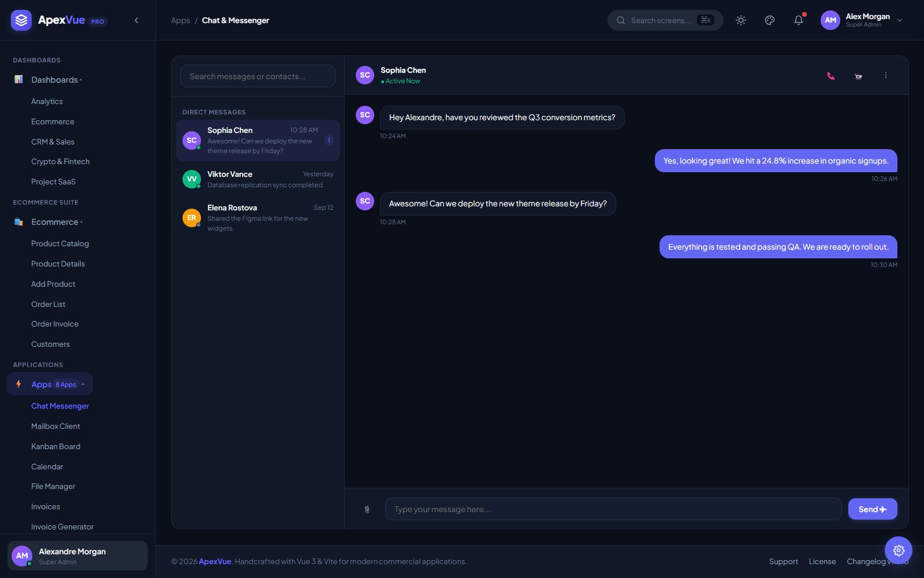The width and height of the screenshot is (924, 578).
Task: Click the Type your message here field
Action: 613,509
